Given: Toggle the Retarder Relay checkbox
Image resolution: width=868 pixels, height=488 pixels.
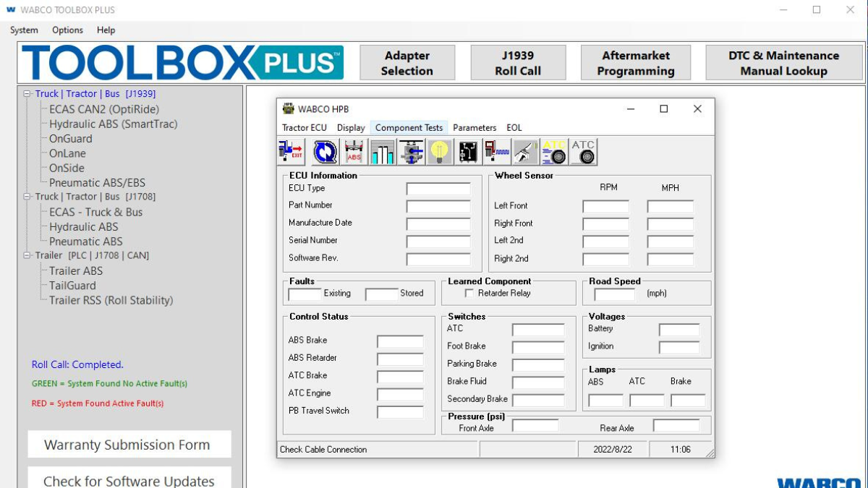Looking at the screenshot, I should (x=469, y=294).
